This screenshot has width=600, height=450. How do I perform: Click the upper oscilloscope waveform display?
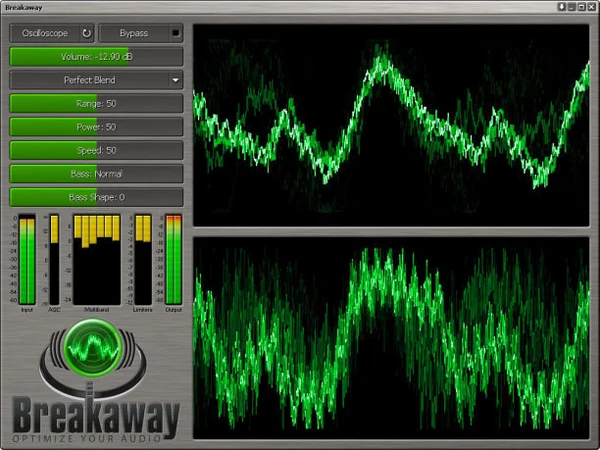(391, 125)
